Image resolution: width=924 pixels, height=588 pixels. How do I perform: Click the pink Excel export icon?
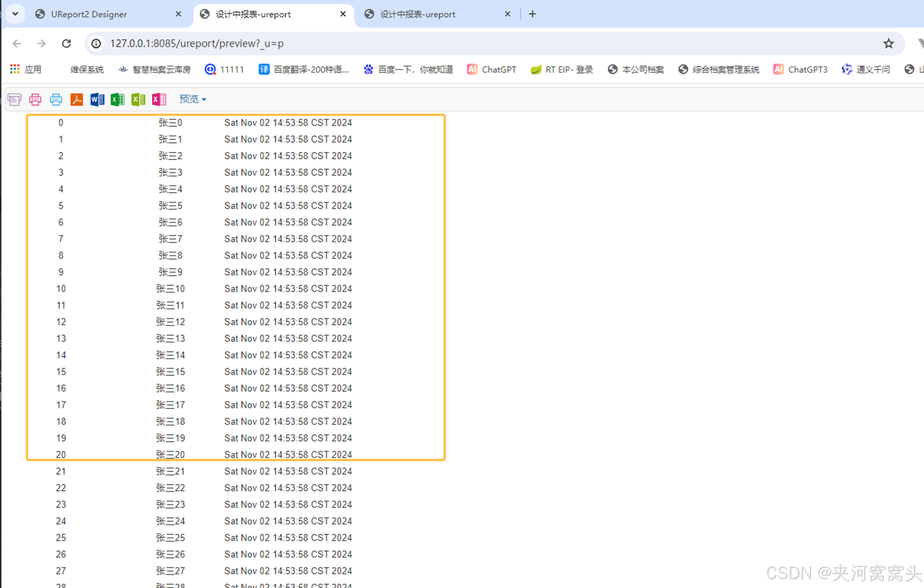click(159, 100)
